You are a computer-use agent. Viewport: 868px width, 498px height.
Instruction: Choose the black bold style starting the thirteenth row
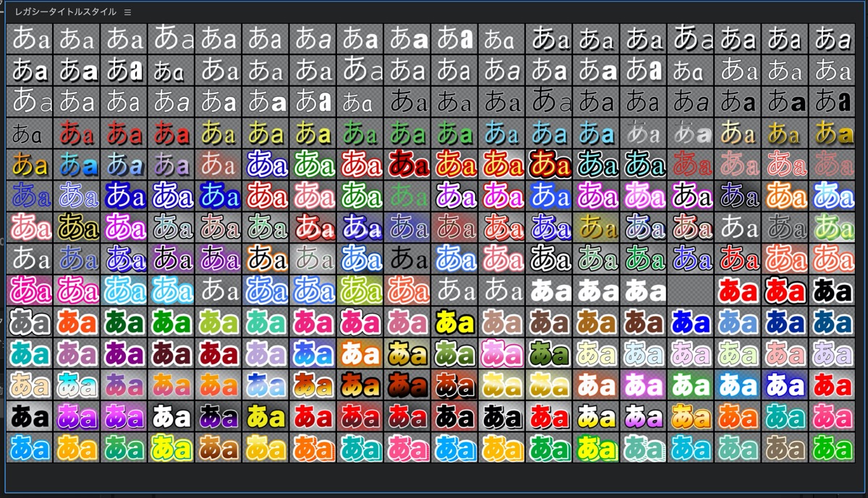[30, 416]
